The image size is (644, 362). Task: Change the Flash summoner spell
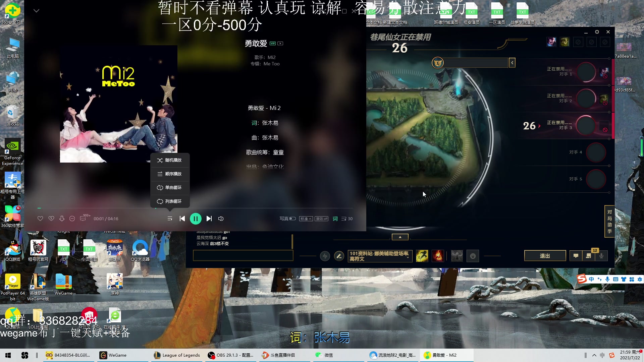(x=422, y=256)
